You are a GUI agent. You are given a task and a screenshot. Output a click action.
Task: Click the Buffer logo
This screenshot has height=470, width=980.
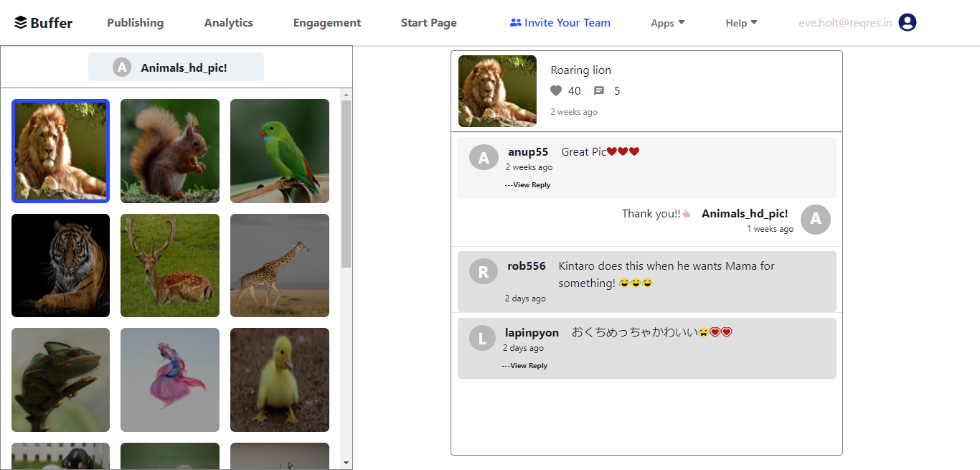pyautogui.click(x=43, y=23)
